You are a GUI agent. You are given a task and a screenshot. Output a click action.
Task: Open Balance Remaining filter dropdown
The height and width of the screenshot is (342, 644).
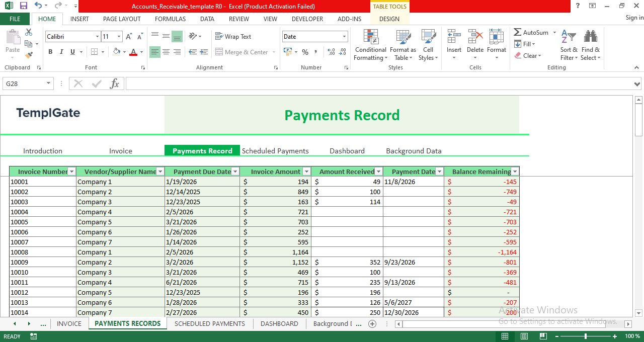[515, 172]
